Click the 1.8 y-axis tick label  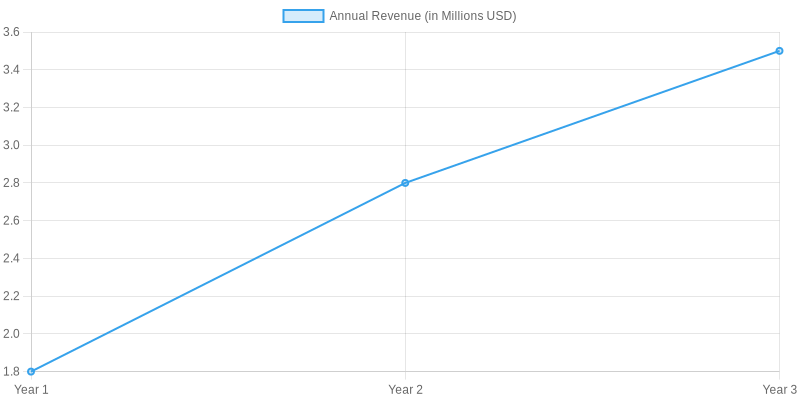tap(11, 371)
